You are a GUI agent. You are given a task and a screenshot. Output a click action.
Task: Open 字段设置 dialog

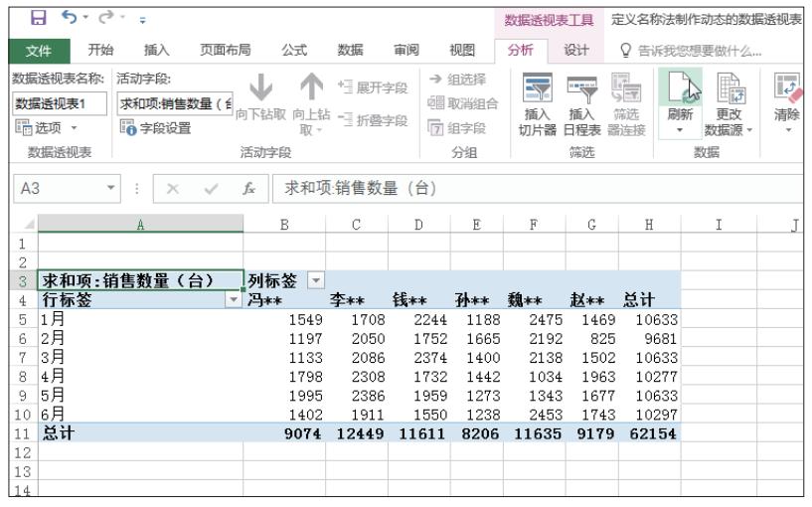coord(156,128)
